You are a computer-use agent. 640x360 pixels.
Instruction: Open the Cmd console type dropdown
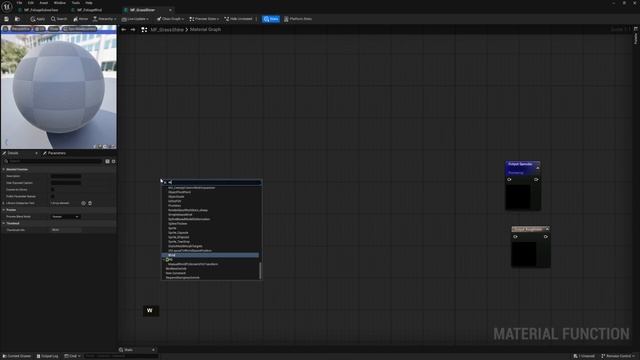(x=72, y=356)
